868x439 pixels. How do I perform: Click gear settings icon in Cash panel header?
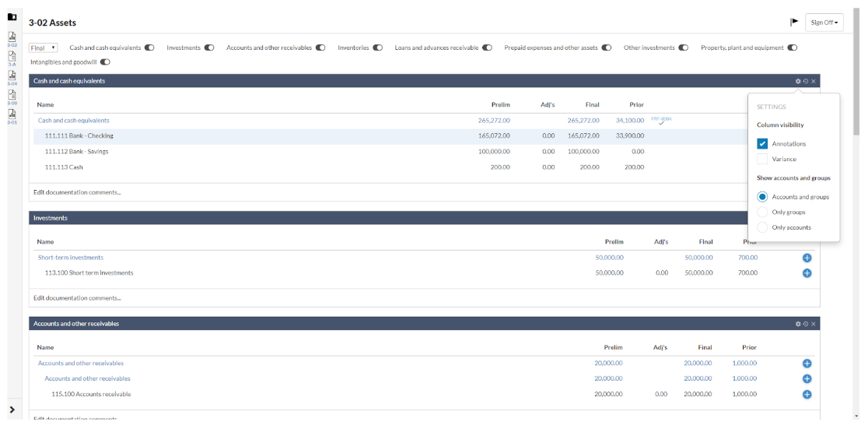[x=798, y=81]
